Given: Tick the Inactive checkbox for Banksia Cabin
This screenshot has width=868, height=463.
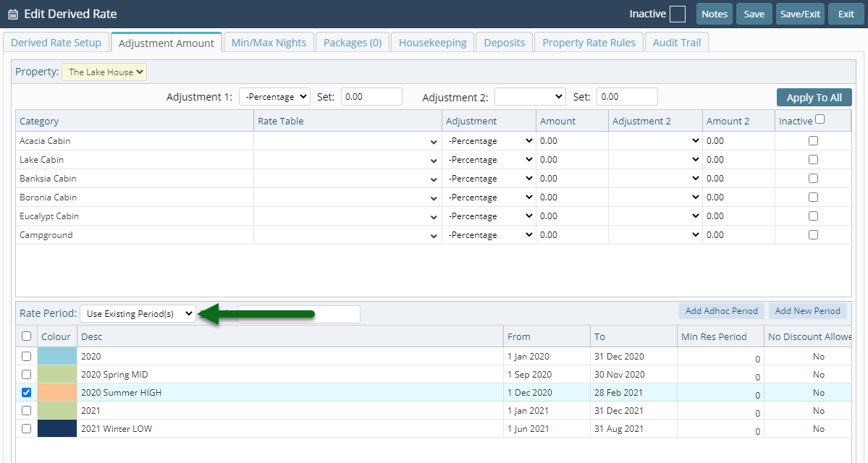Looking at the screenshot, I should pyautogui.click(x=813, y=179).
